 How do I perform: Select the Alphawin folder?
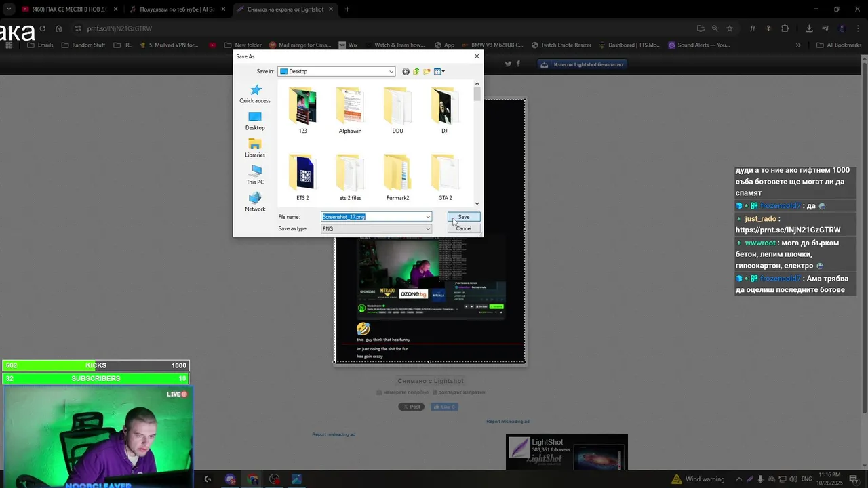click(x=350, y=110)
